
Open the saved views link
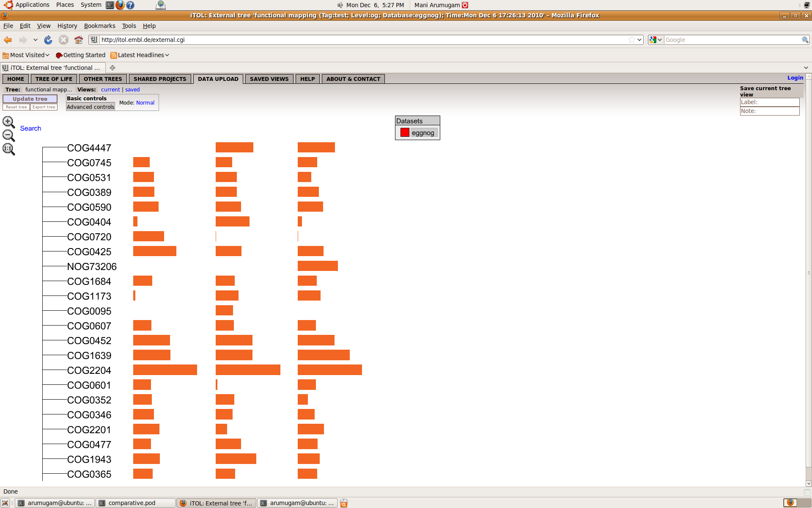coord(132,90)
